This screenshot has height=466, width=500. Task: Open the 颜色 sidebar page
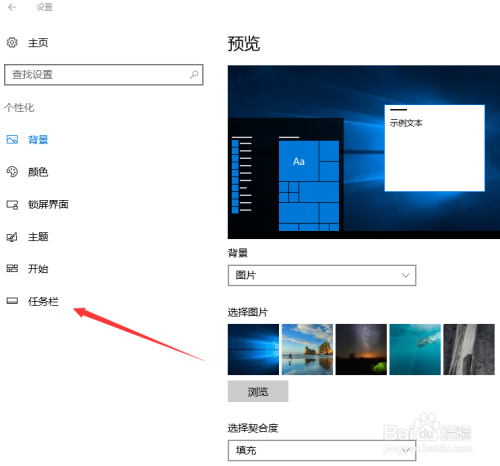click(x=38, y=172)
